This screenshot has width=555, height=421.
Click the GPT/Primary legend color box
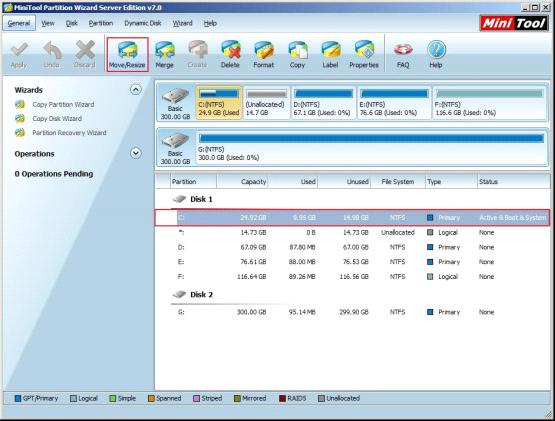coord(18,398)
